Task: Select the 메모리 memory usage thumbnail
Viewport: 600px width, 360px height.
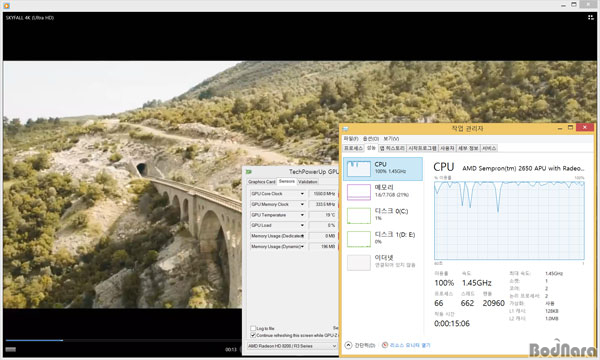Action: tap(359, 192)
